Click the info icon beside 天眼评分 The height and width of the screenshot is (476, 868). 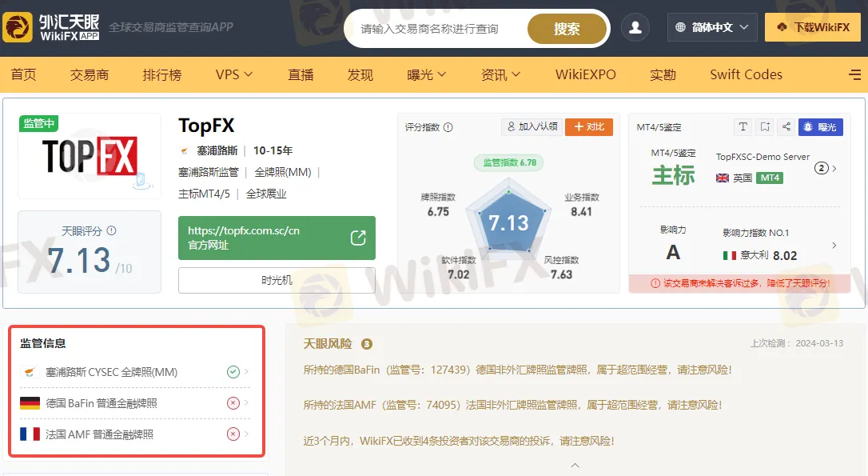tap(111, 230)
